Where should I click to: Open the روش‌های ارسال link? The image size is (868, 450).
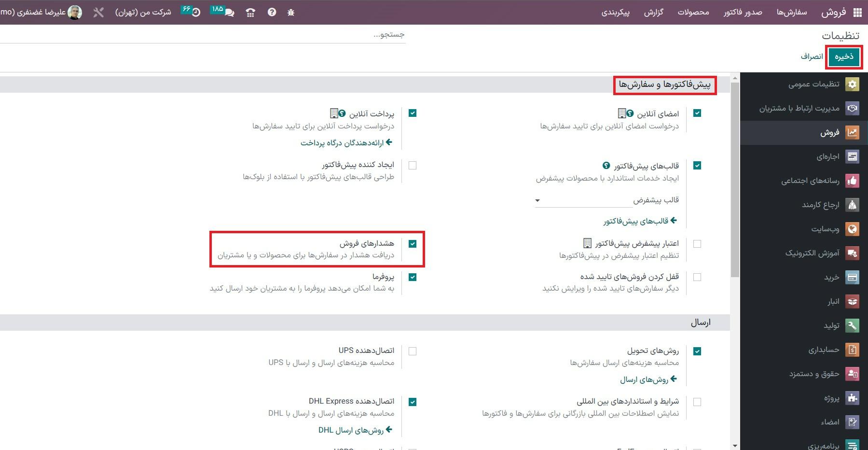tap(648, 380)
